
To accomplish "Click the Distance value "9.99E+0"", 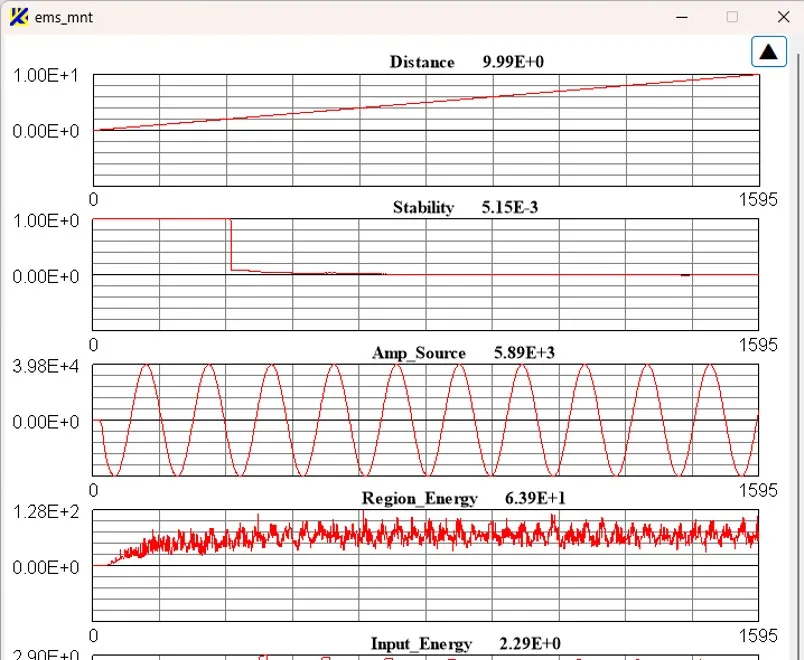I will 513,62.
